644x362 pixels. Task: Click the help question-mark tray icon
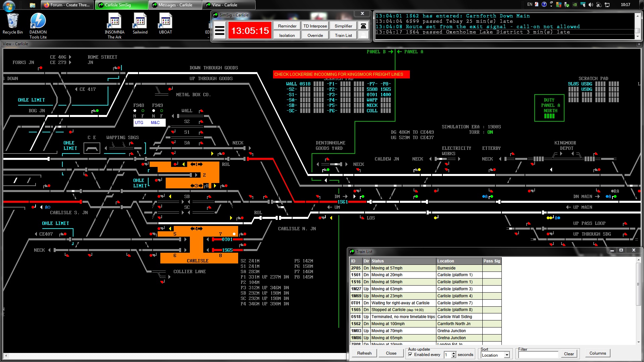pos(544,4)
